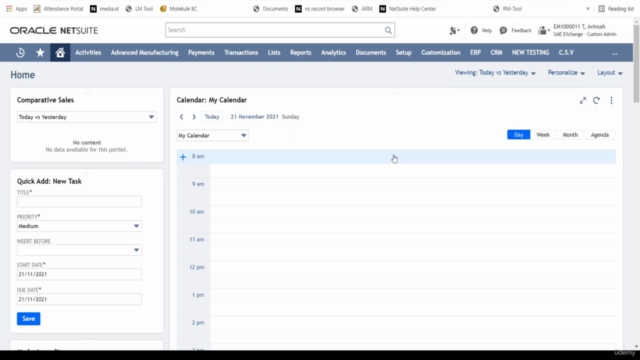Open the Reading list
640x360 pixels.
click(616, 9)
